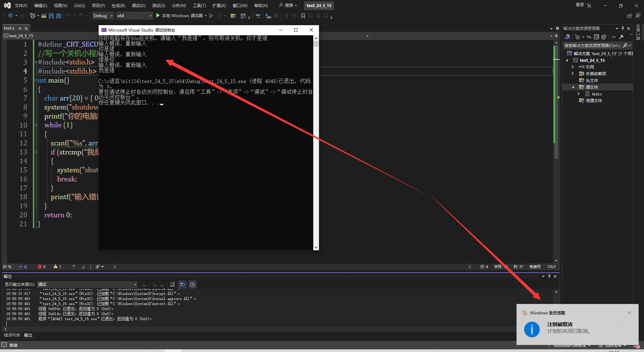Collapse the text_24_5_15 project node
644x352 pixels.
click(567, 60)
